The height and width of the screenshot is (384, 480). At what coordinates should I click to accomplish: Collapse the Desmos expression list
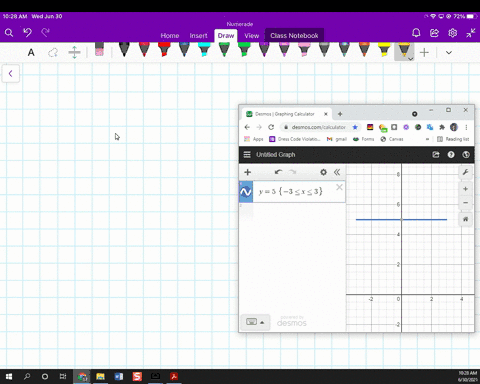(x=337, y=172)
